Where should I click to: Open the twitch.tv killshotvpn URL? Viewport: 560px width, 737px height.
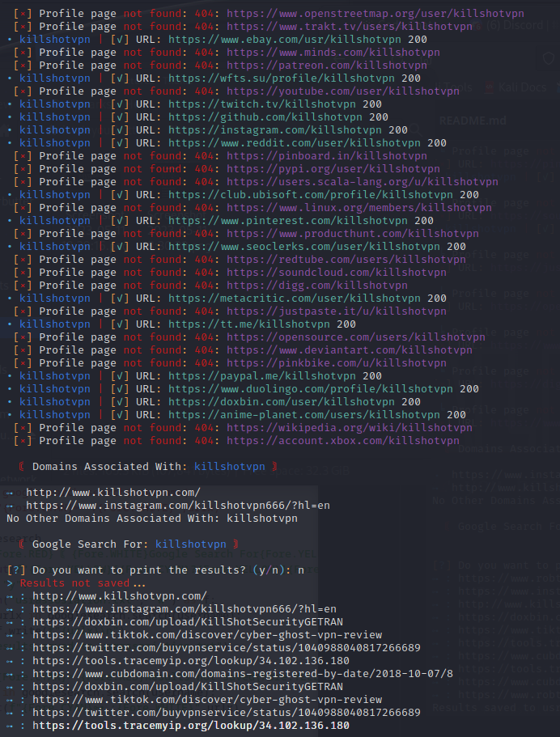262,104
